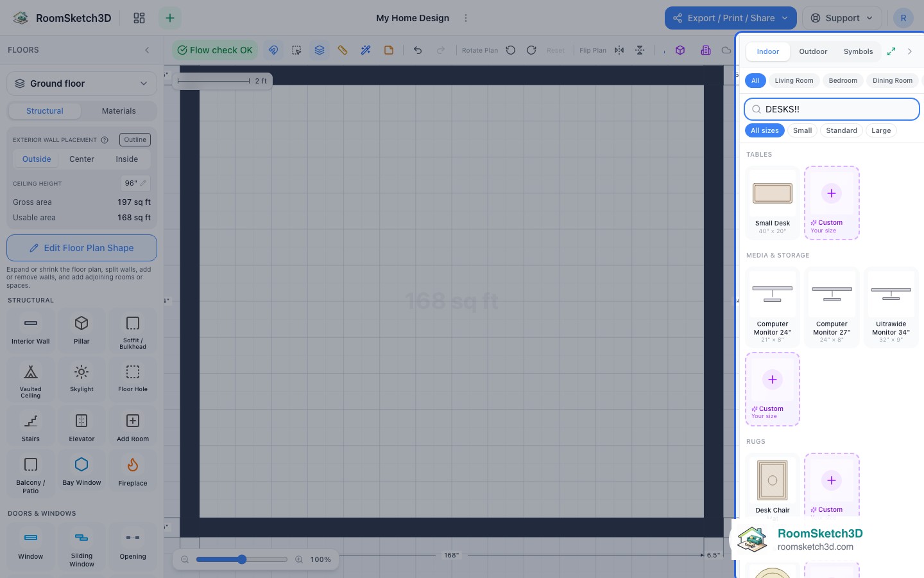
Task: Switch to the Indoor tab
Action: [767, 51]
